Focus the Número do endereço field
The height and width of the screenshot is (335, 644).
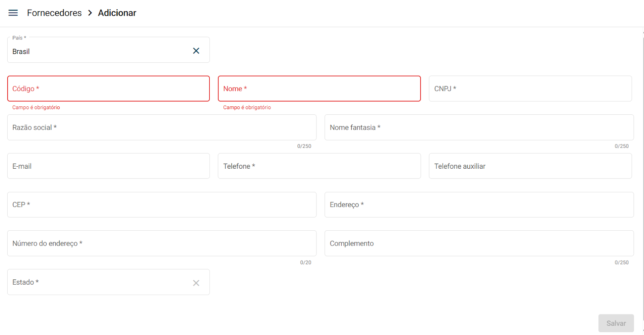point(161,244)
